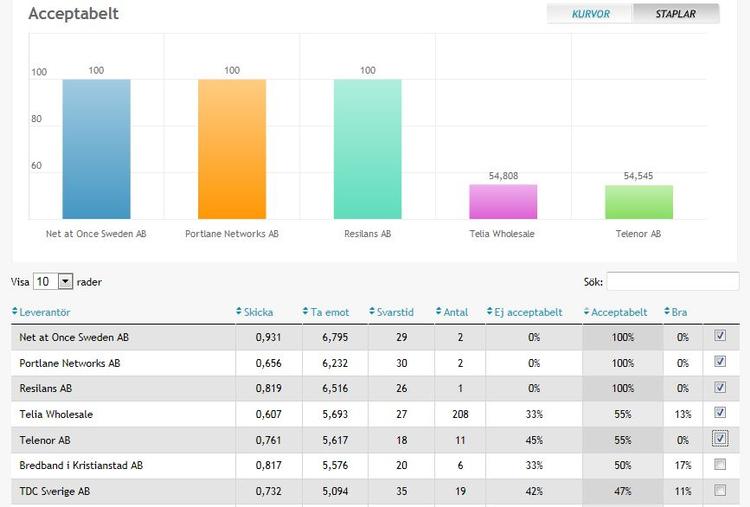Viewport: 750px width, 507px height.
Task: Select Net at Once Sweden AB table row name
Action: (74, 337)
